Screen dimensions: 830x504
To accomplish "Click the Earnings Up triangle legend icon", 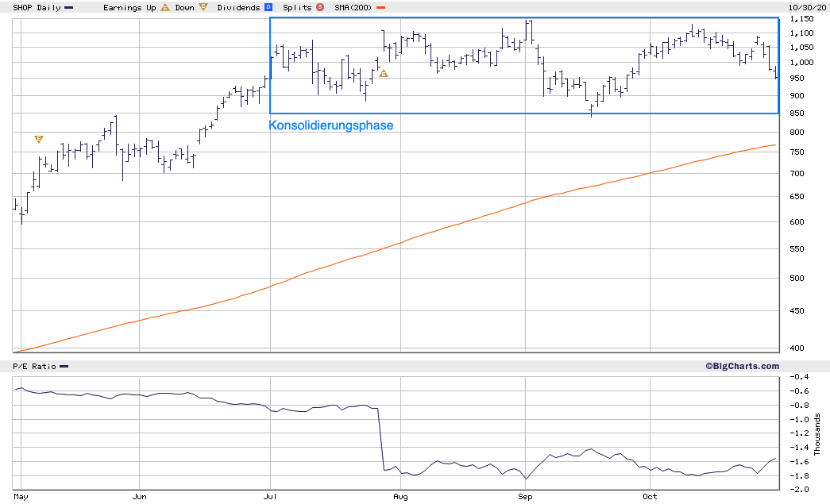I will [165, 7].
